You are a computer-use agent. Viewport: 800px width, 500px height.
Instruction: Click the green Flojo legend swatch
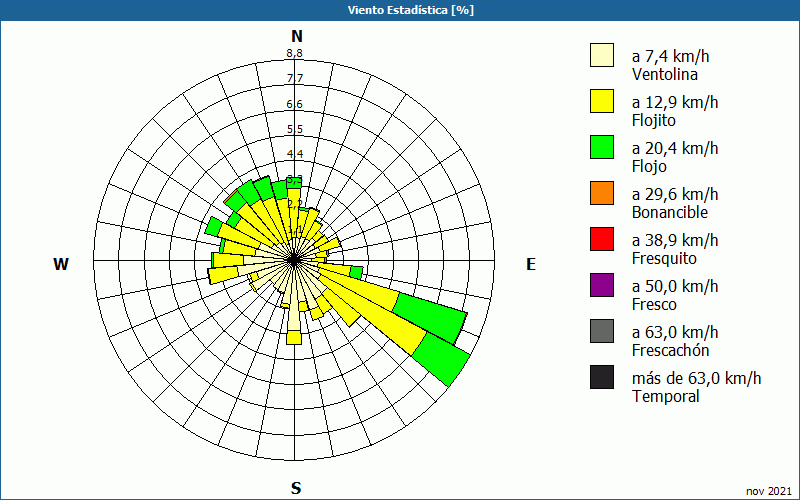click(x=602, y=147)
